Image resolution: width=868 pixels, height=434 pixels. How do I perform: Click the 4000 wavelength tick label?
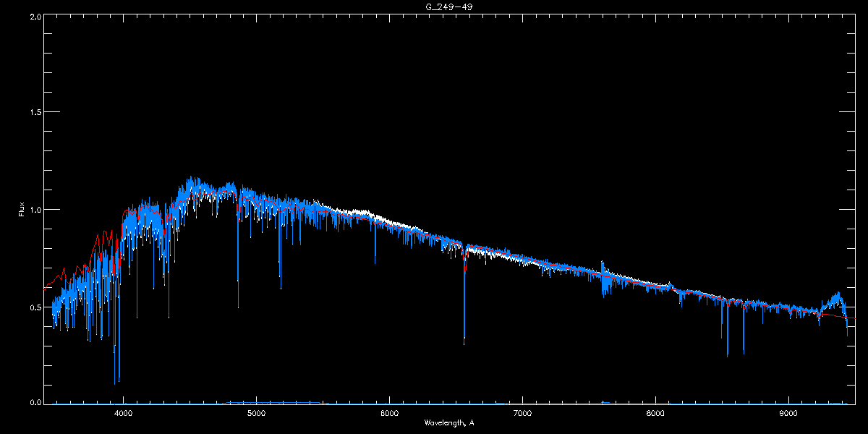point(124,412)
